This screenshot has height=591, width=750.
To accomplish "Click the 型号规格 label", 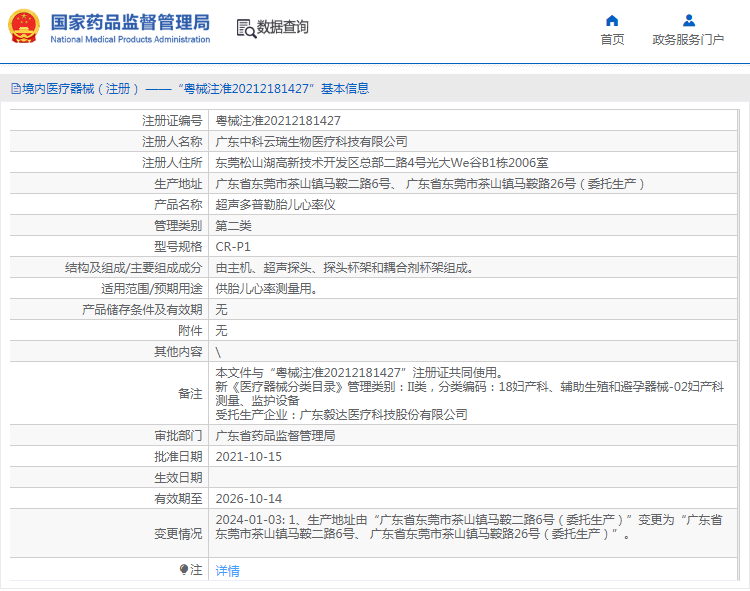I will point(178,247).
